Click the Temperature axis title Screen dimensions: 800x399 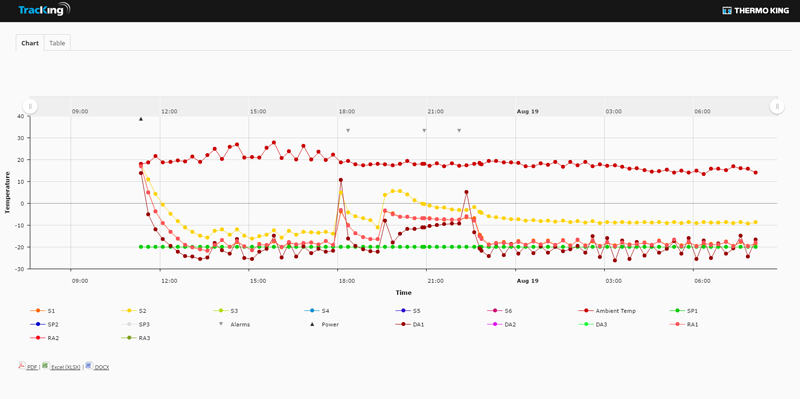pos(8,192)
